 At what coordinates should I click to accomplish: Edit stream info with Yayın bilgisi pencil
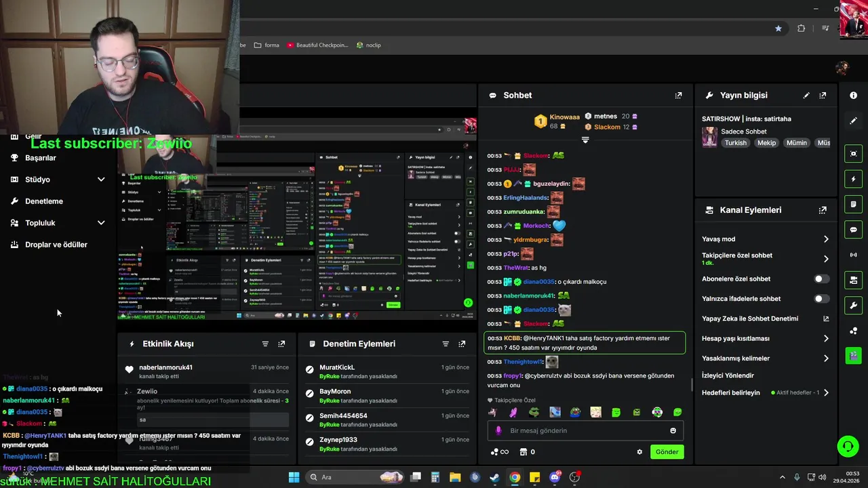806,96
